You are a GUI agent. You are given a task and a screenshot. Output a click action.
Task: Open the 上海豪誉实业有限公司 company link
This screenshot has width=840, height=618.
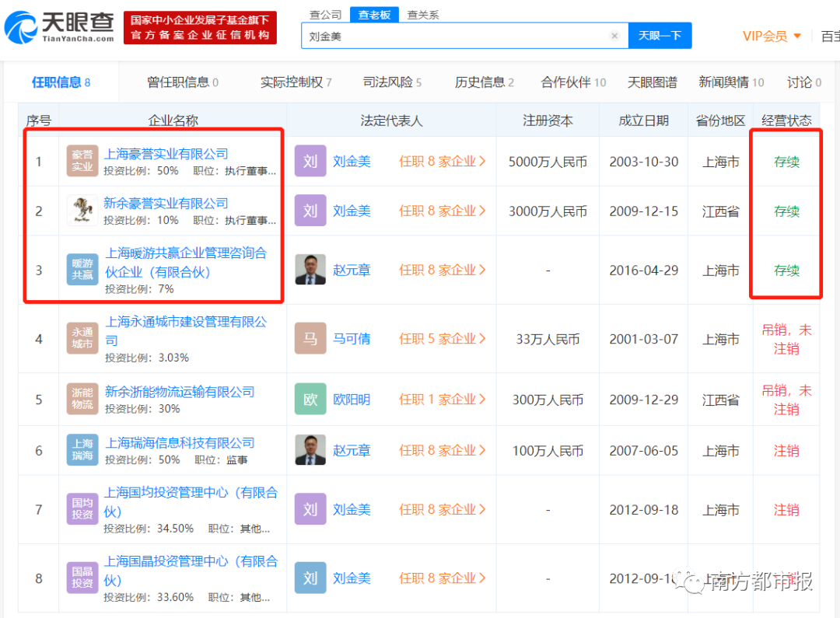click(166, 154)
